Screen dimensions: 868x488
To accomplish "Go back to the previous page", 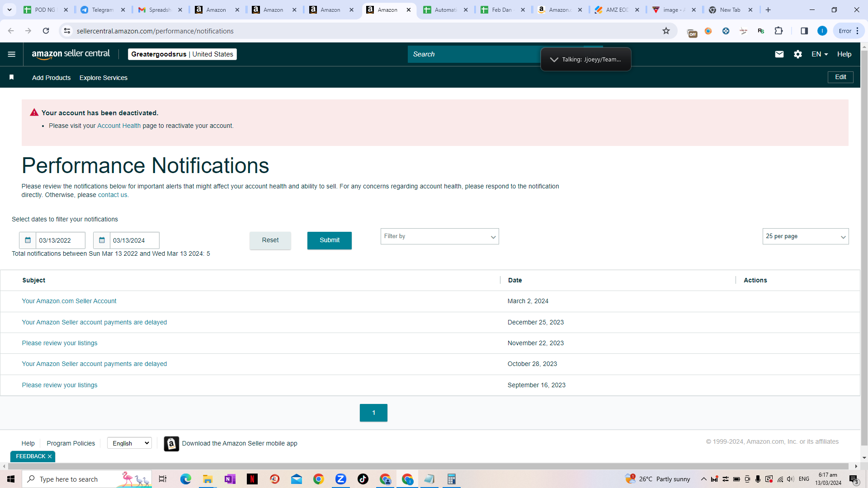I will tap(11, 31).
